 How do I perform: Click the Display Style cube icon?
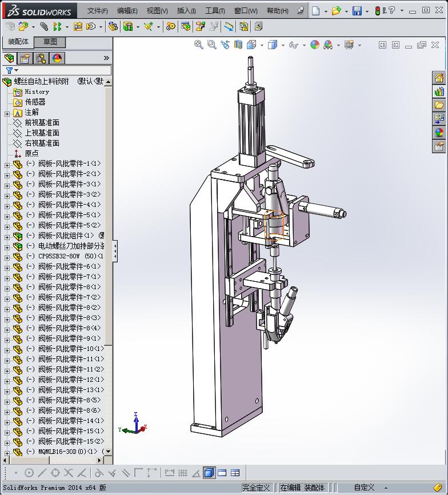(272, 45)
